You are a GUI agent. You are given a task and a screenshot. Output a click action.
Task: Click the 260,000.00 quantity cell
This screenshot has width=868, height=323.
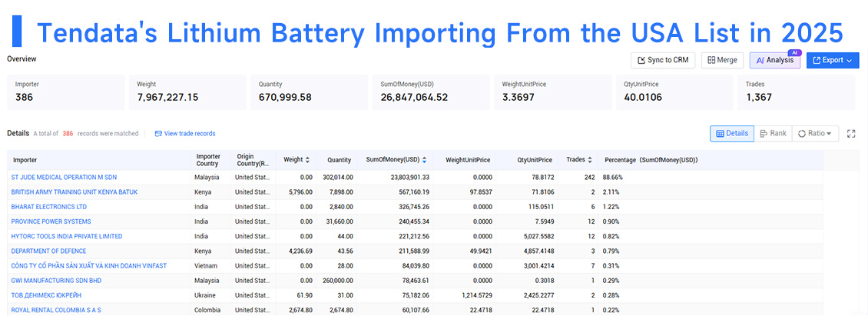click(x=338, y=281)
